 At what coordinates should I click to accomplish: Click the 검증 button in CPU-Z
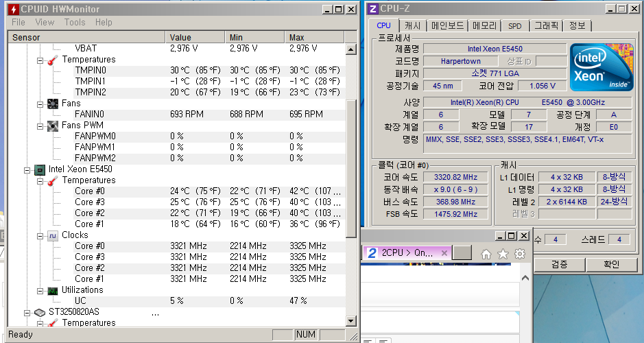click(x=560, y=265)
